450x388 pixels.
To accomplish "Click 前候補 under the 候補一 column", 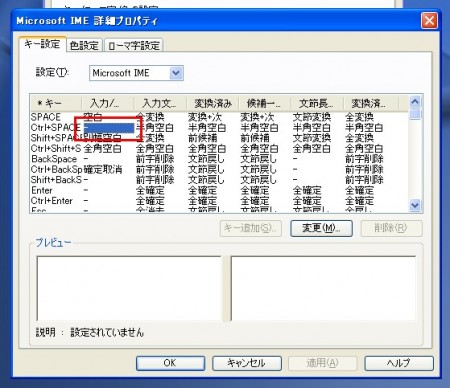I will [255, 138].
